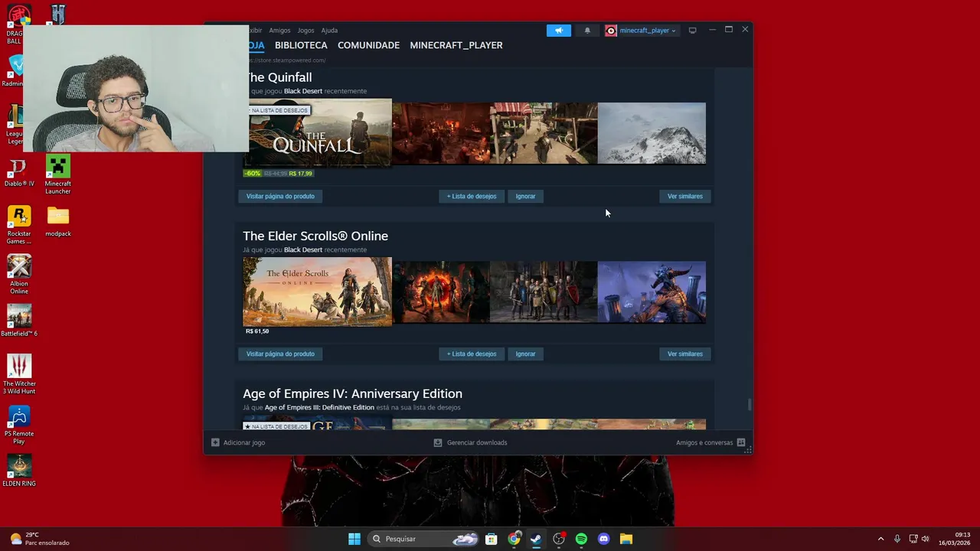Click the Windows taskbar Pesquisar search box
The height and width of the screenshot is (551, 980).
pos(425,539)
